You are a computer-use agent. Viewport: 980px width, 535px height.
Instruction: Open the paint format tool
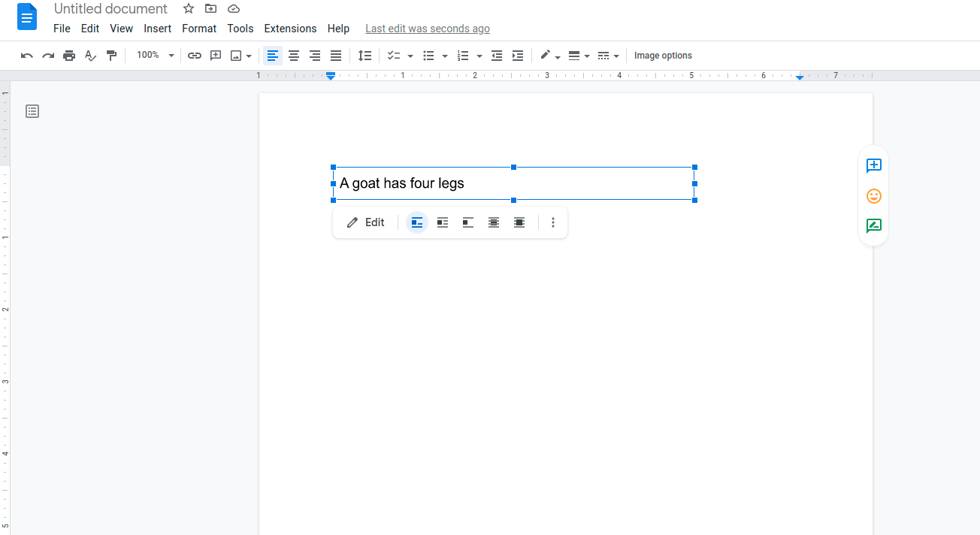tap(111, 55)
